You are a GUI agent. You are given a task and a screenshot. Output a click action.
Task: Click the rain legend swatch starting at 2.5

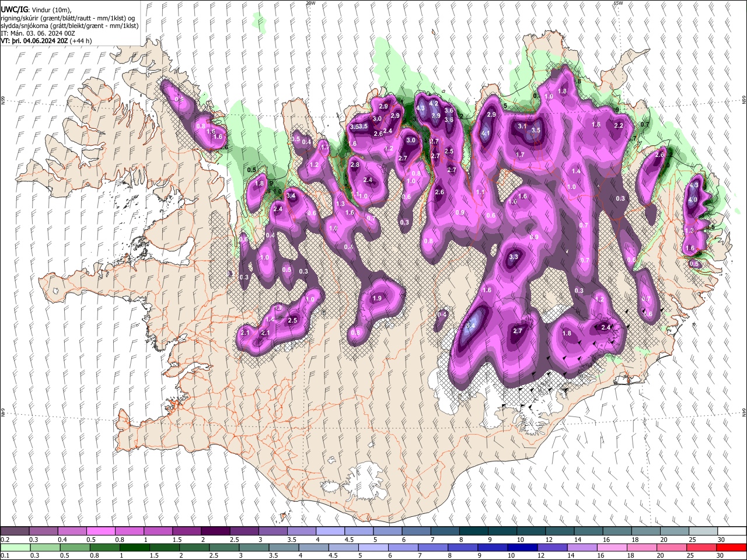tap(224, 547)
